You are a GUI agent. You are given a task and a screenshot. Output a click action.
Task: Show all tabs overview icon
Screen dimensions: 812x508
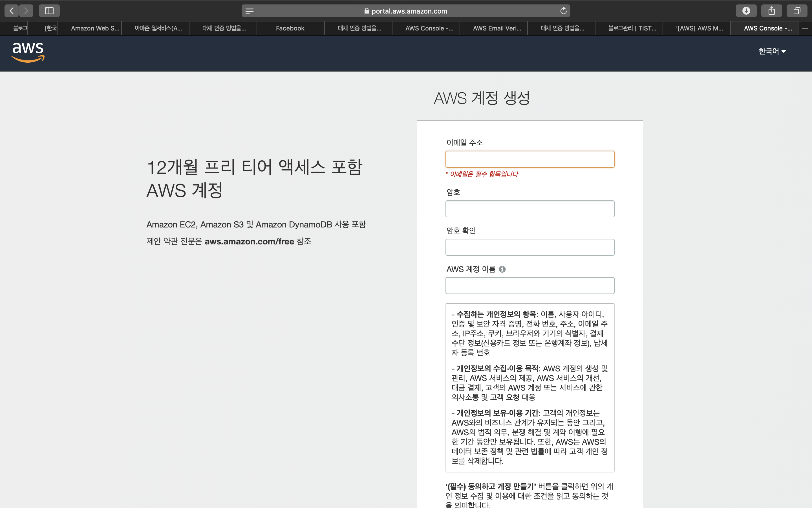[x=797, y=11]
